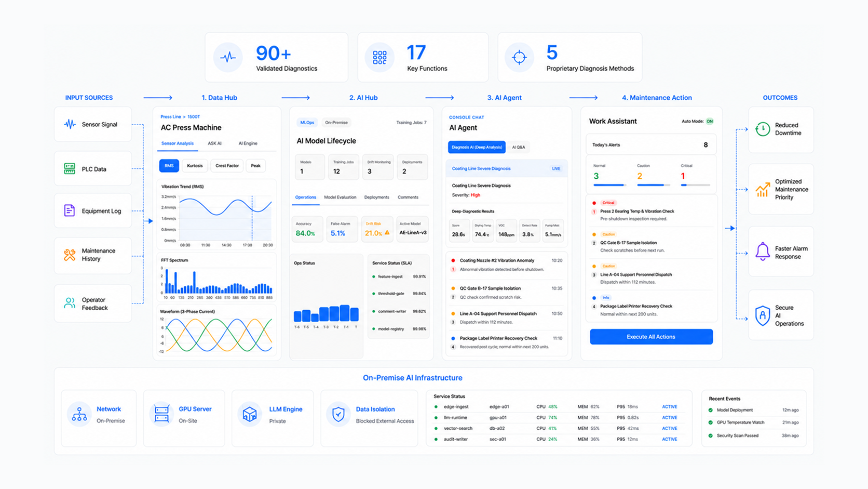Switch to the Deployments tab

(376, 197)
